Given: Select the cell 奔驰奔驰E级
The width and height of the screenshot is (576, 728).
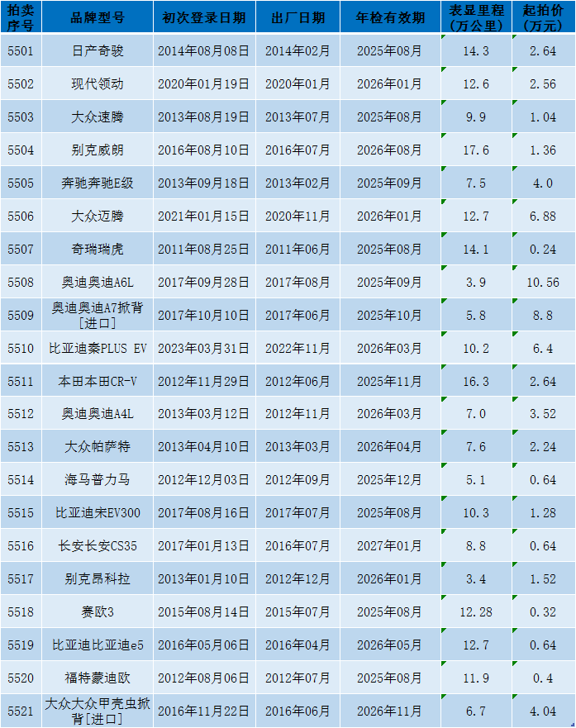Looking at the screenshot, I should pos(98,183).
